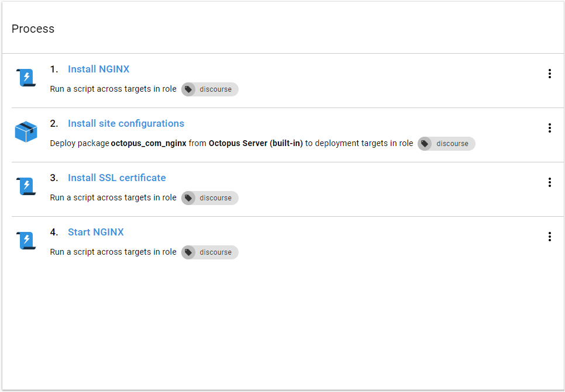The width and height of the screenshot is (565, 392).
Task: Click the discourse chip on the SSL certificate step
Action: point(209,198)
